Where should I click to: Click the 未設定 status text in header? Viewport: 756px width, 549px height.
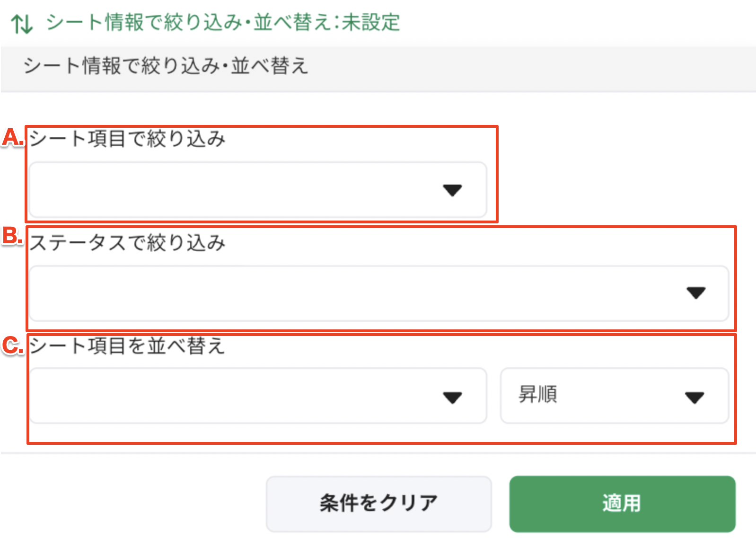point(371,22)
